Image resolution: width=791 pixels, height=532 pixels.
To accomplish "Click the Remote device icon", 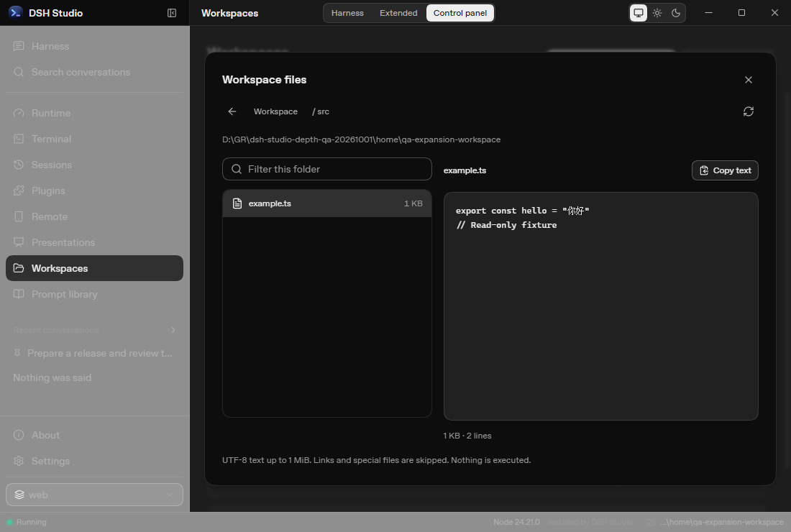I will [19, 216].
